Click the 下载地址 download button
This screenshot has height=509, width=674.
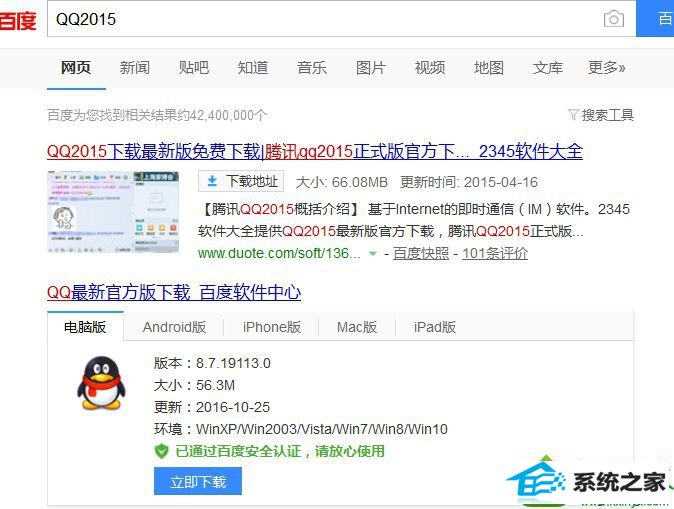241,181
